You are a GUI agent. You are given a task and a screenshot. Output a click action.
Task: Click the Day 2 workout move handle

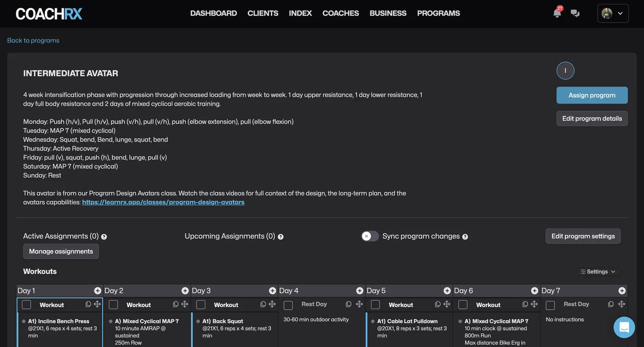click(184, 305)
